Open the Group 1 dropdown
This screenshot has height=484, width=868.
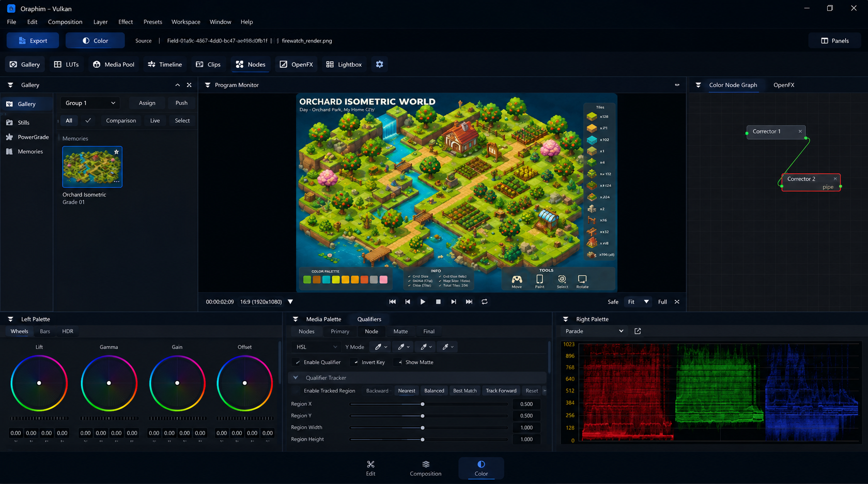click(x=90, y=103)
